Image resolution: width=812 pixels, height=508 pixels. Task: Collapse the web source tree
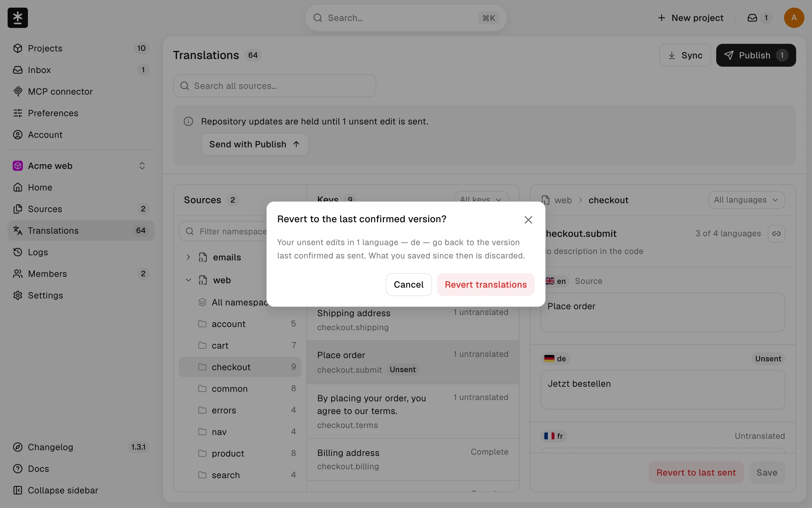[x=188, y=280]
